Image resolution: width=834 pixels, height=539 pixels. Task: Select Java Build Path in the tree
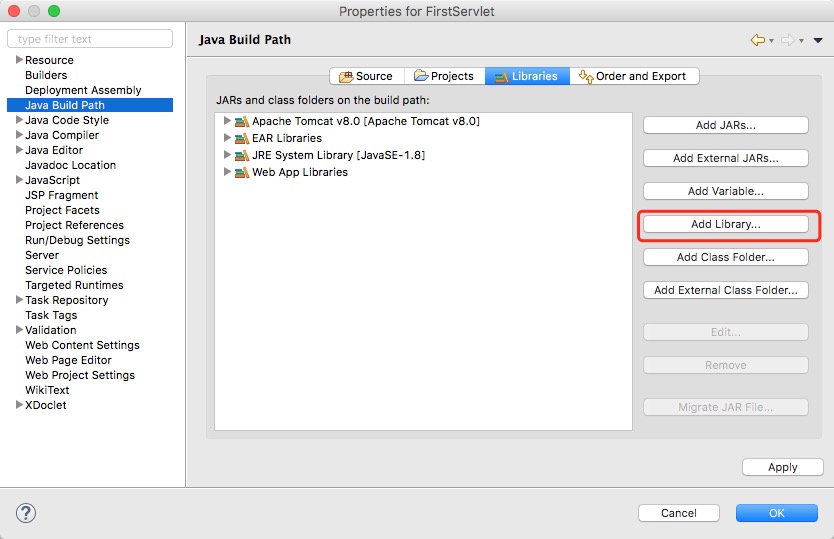90,105
